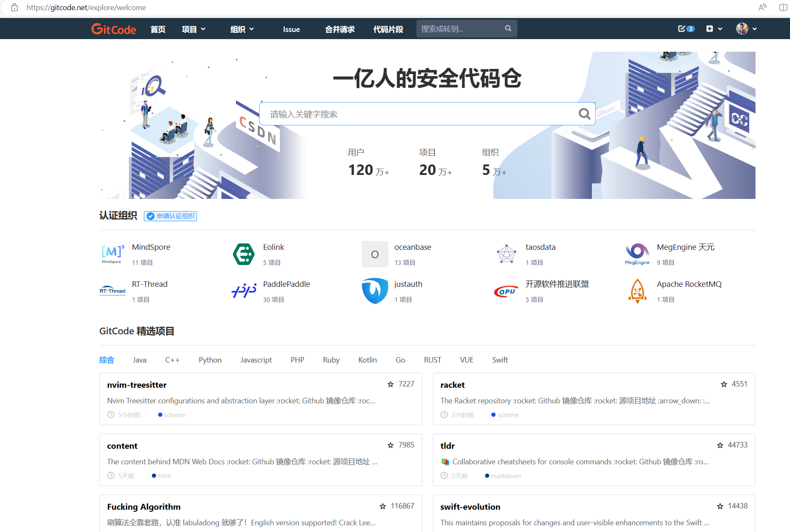This screenshot has width=790, height=532.
Task: Open the RT-Thread organization logo
Action: pos(112,291)
